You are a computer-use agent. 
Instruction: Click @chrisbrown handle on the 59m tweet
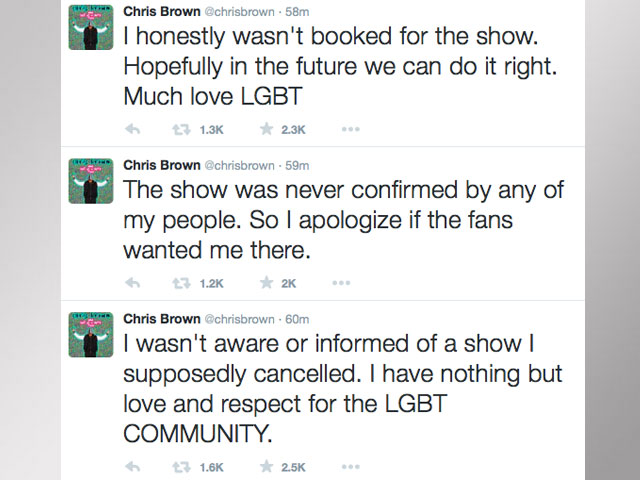(239, 166)
